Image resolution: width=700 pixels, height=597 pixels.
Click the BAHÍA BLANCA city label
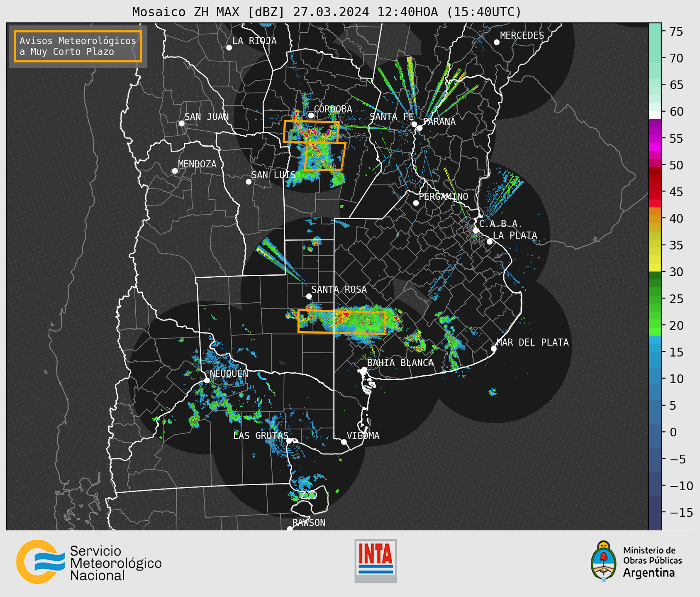point(400,362)
